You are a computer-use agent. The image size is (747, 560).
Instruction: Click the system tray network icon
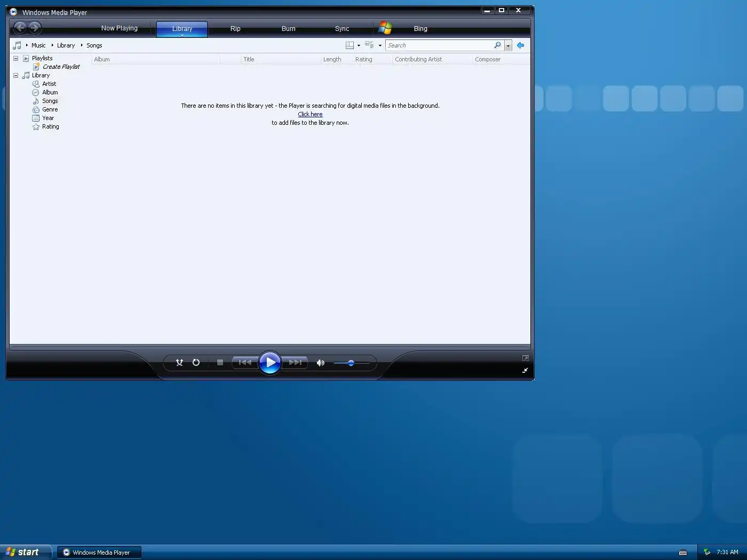[707, 552]
